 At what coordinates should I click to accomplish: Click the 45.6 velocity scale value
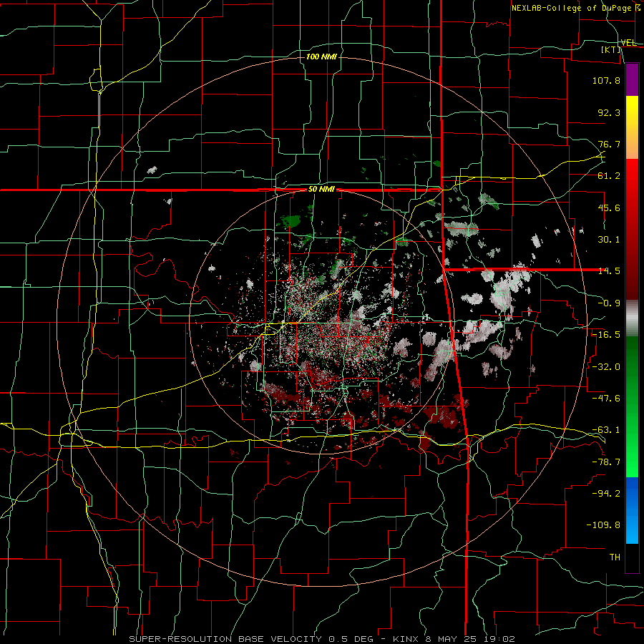point(609,208)
